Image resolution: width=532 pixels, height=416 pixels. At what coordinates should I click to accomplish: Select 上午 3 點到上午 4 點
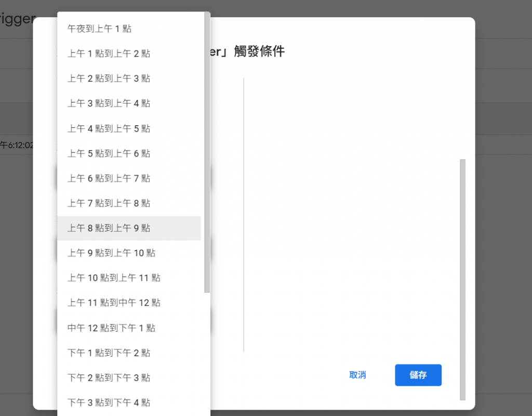[129, 103]
